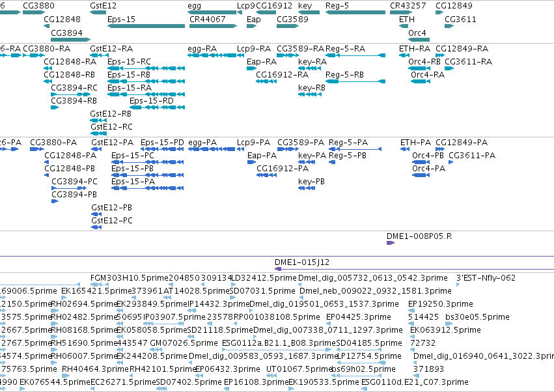Viewport: 554px width, 392px height.
Task: Select transcript CG3880-RA
Action: tap(47, 48)
